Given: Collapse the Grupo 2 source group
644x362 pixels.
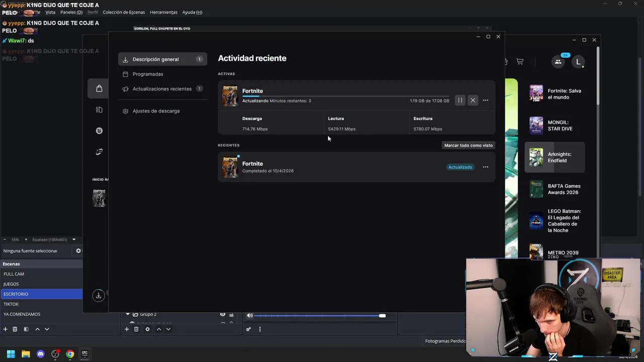Looking at the screenshot, I should [128, 314].
